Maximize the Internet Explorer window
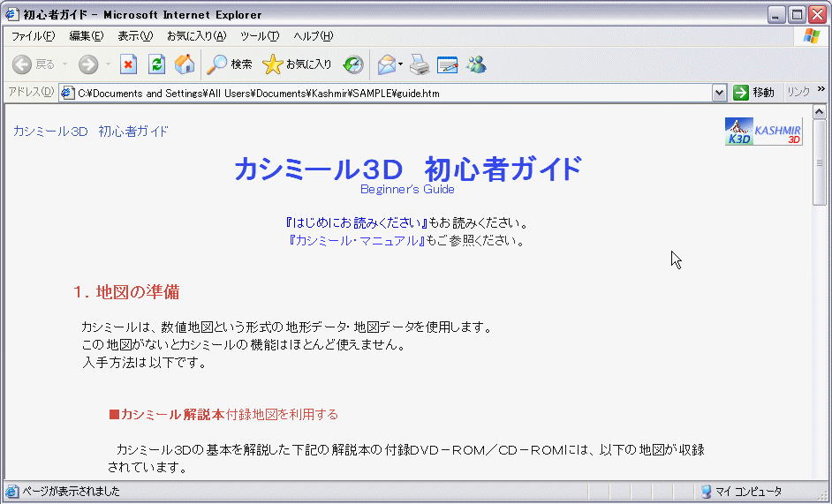Viewport: 832px width, 504px height. click(x=797, y=15)
